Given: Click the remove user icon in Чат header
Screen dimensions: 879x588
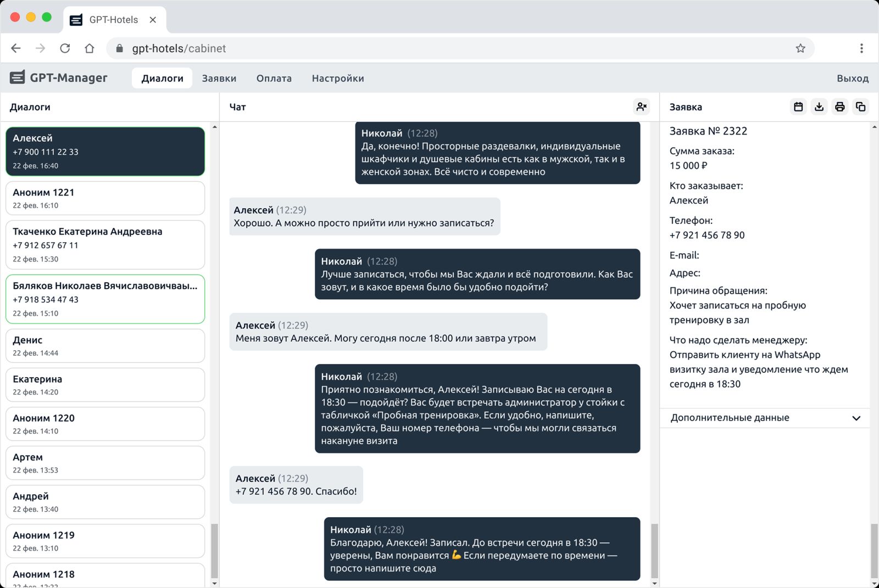Looking at the screenshot, I should click(x=641, y=107).
